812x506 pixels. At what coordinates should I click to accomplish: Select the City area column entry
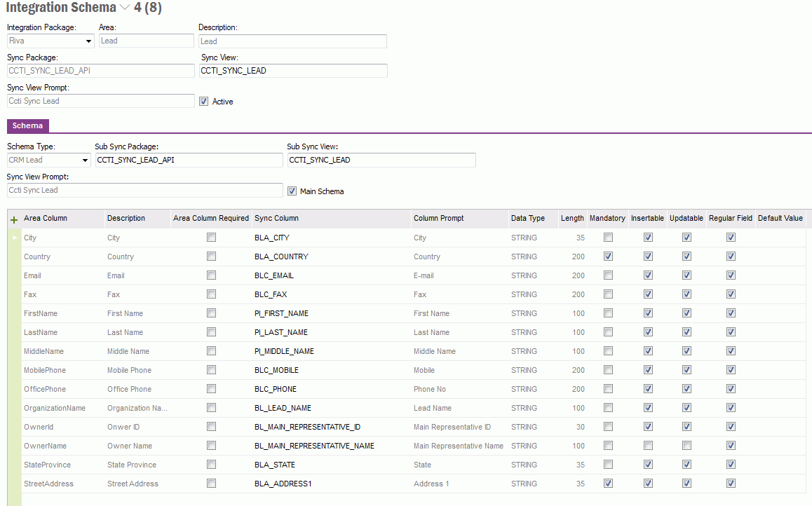(29, 237)
